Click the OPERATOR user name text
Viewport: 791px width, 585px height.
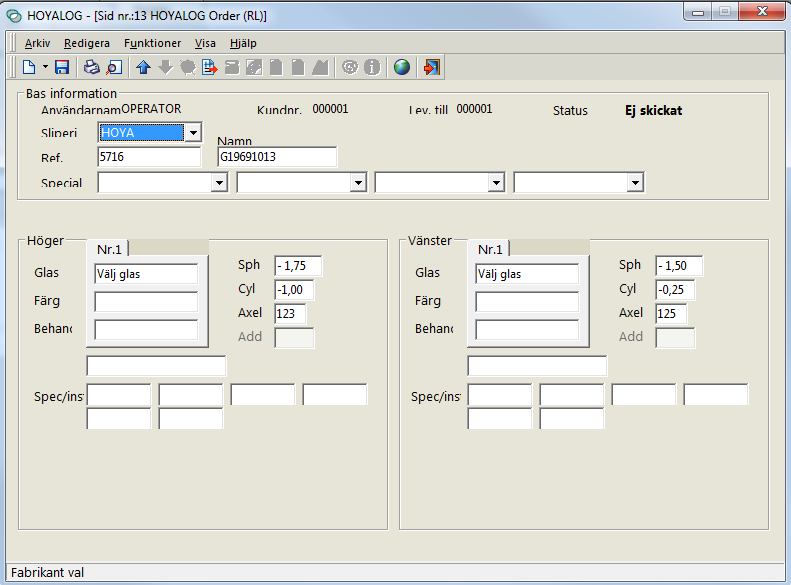tap(151, 109)
